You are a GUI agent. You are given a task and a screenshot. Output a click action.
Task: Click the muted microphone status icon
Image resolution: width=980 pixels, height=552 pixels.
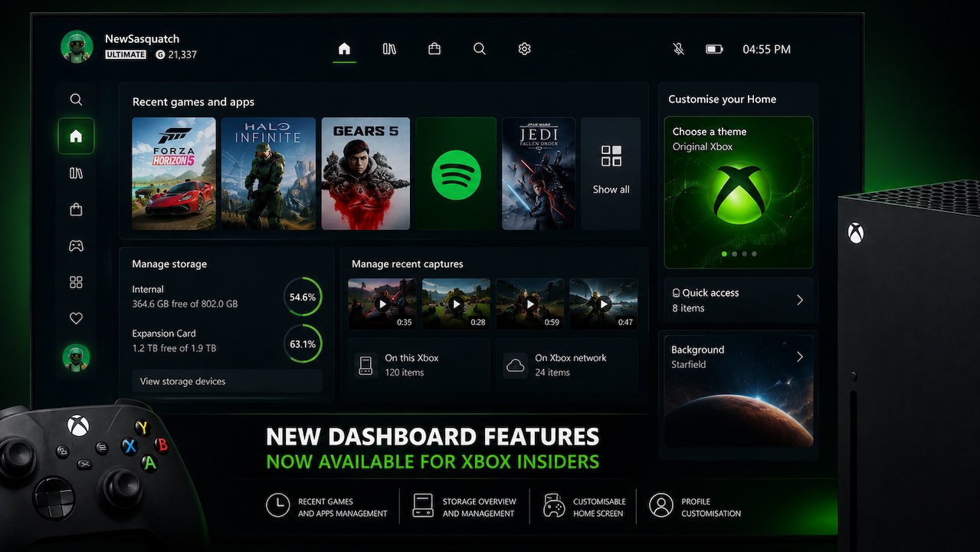(x=679, y=49)
